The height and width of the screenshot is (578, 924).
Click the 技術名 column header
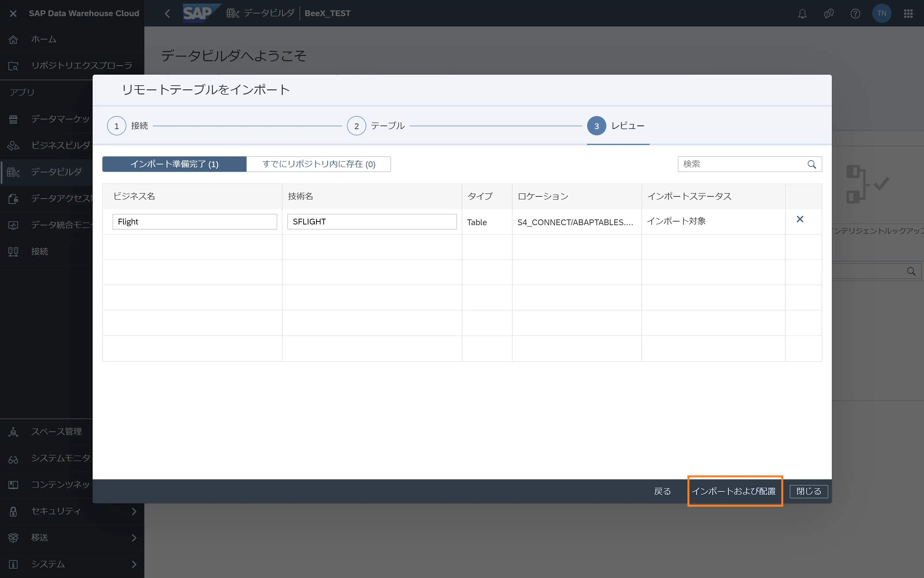[372, 197]
